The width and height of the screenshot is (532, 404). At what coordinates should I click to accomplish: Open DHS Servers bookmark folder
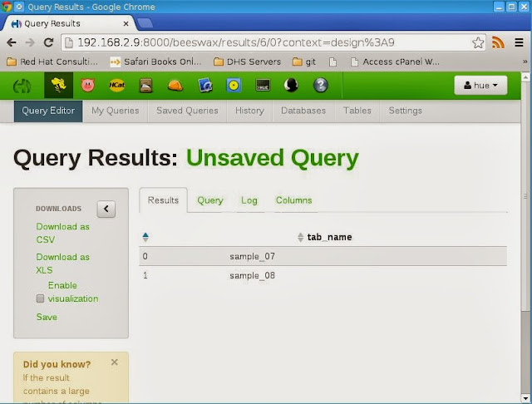click(x=248, y=62)
